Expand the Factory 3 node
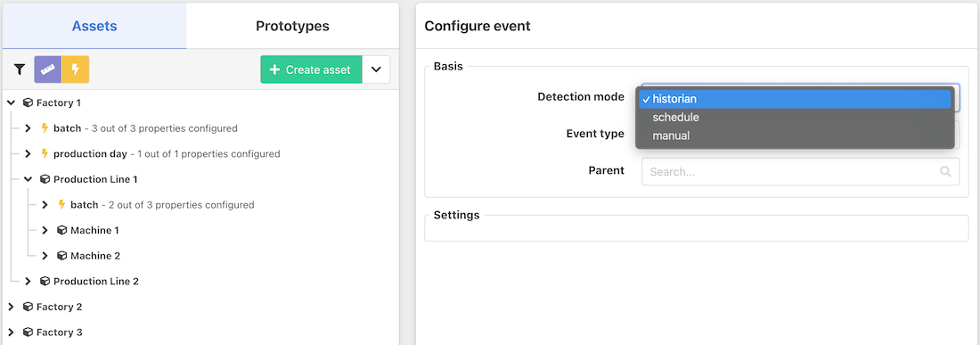 coord(12,333)
